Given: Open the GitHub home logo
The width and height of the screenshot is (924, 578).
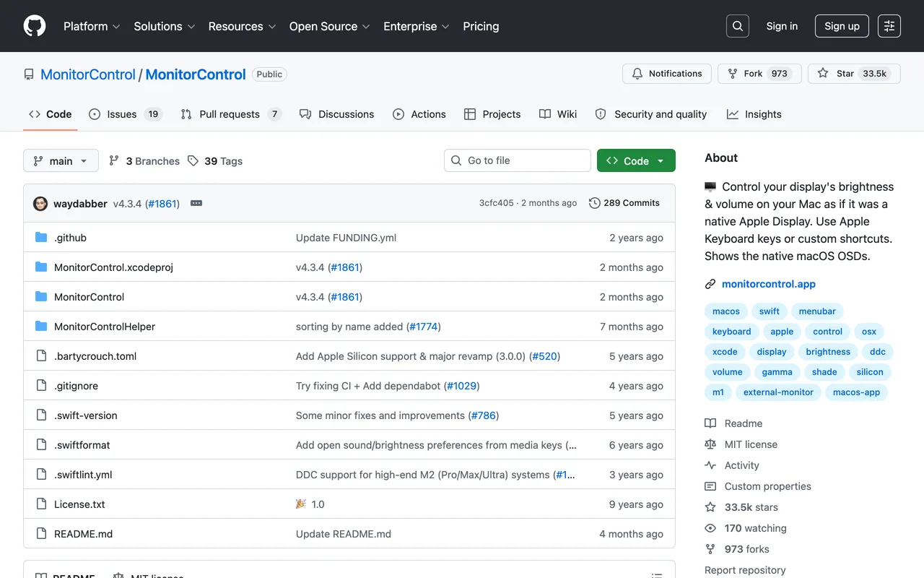Looking at the screenshot, I should (x=35, y=26).
